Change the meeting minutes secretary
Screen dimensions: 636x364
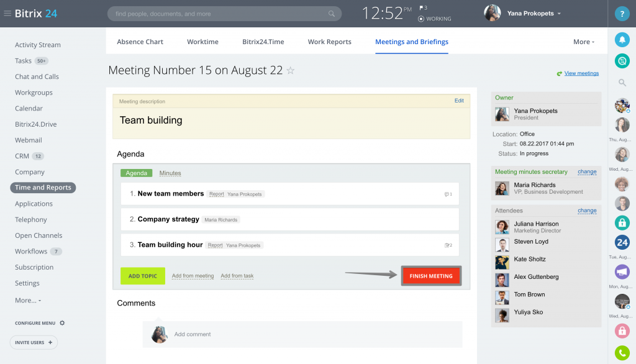(x=587, y=171)
